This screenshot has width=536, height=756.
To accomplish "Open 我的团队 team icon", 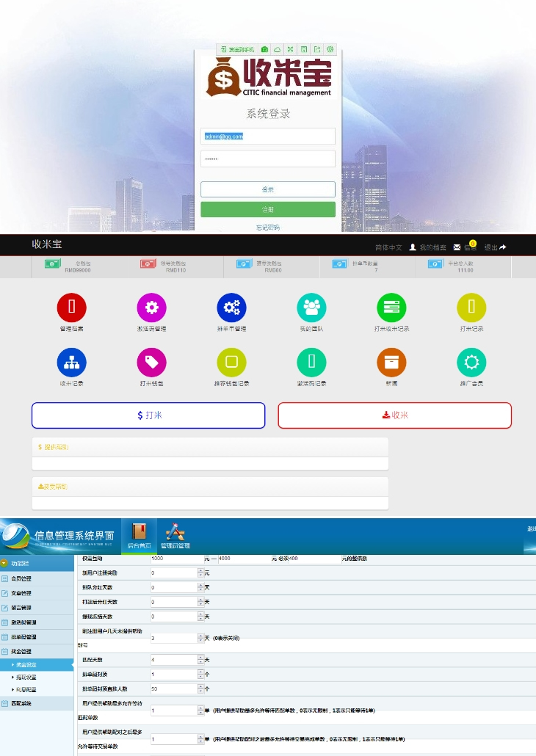I will (311, 308).
